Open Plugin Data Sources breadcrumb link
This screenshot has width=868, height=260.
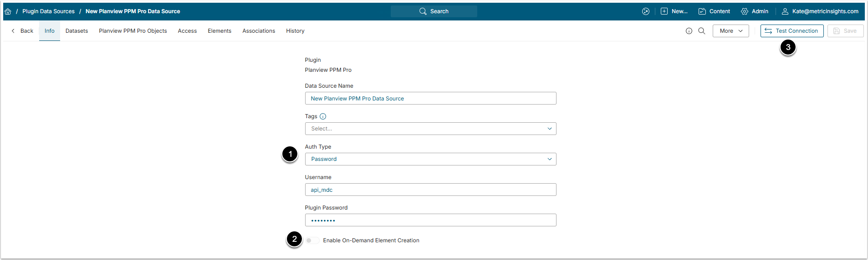48,11
